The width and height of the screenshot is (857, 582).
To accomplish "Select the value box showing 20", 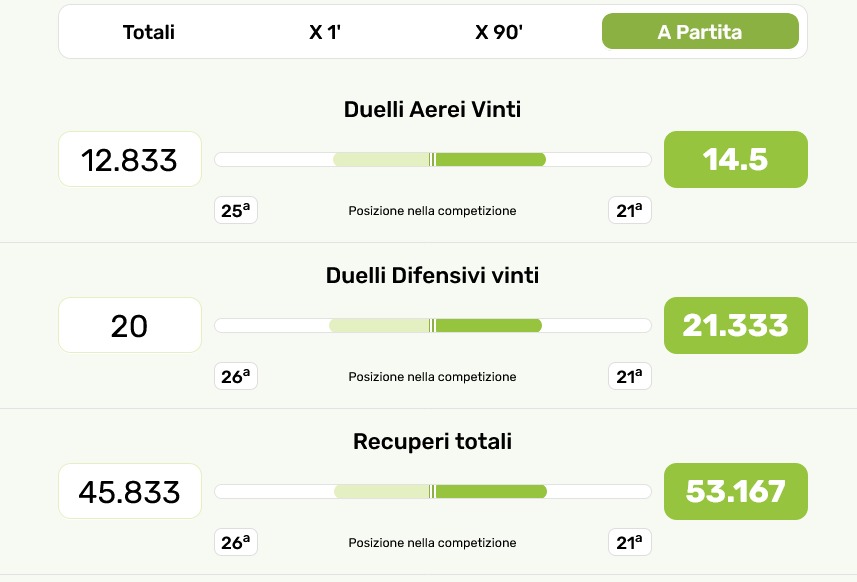I will pyautogui.click(x=130, y=325).
